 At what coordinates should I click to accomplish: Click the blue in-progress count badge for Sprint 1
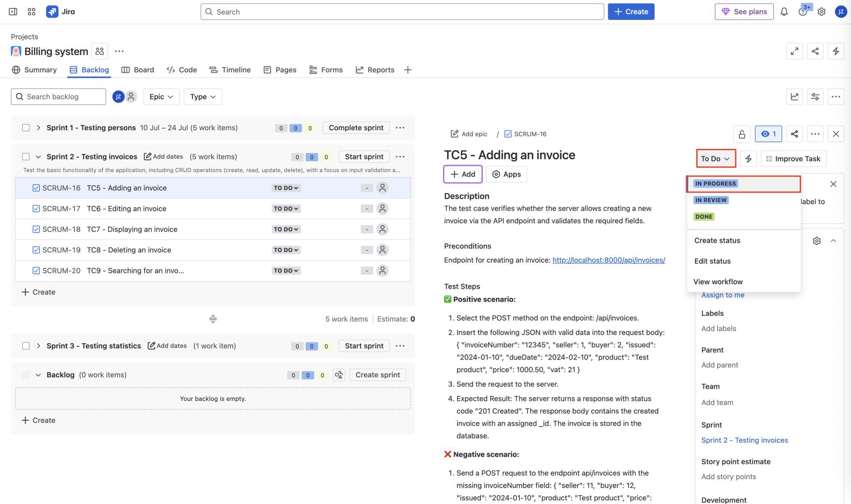click(295, 128)
